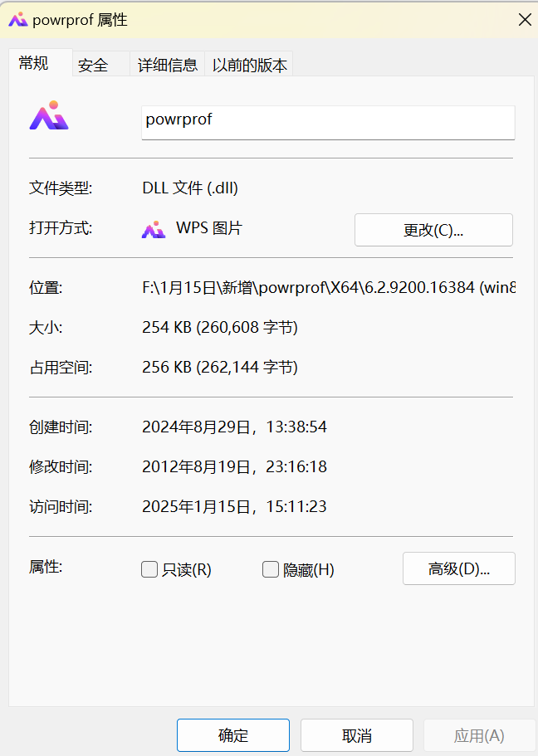538x756 pixels.
Task: Click the 应用(A) button
Action: click(479, 735)
